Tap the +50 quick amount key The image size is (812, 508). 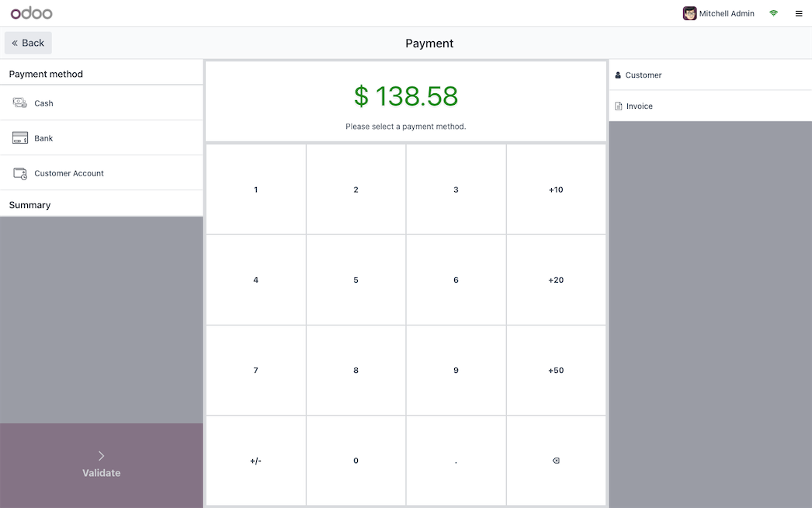pos(556,371)
